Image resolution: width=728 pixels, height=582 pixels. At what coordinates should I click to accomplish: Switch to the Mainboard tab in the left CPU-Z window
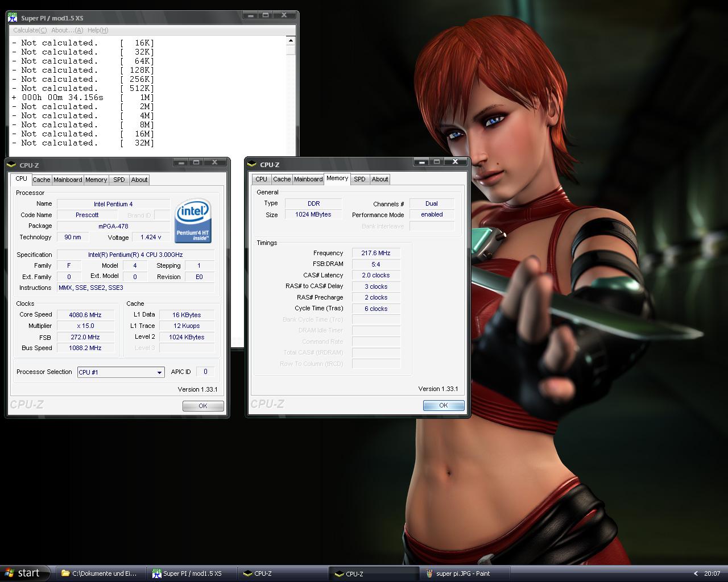pos(68,180)
